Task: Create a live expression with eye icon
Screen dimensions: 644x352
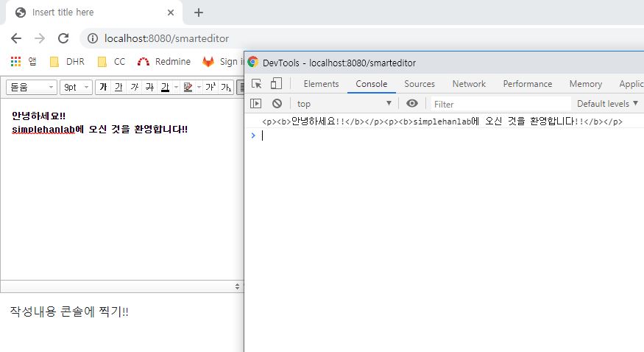Action: click(x=412, y=104)
